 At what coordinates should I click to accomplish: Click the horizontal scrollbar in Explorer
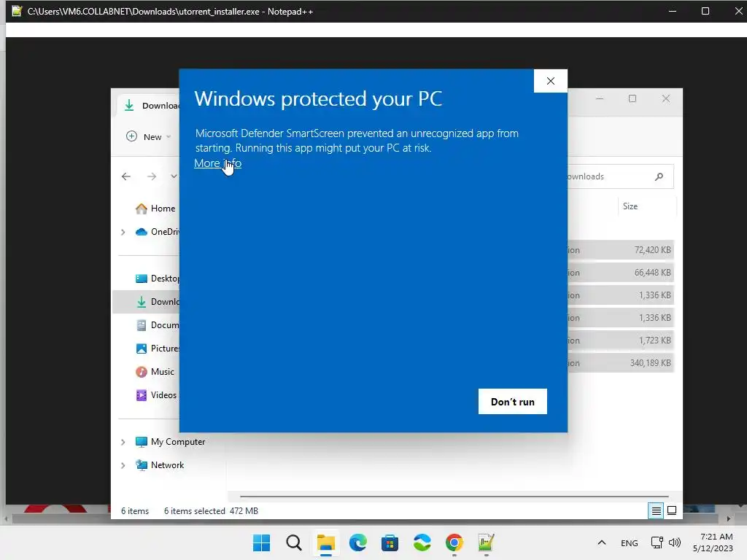tap(454, 497)
